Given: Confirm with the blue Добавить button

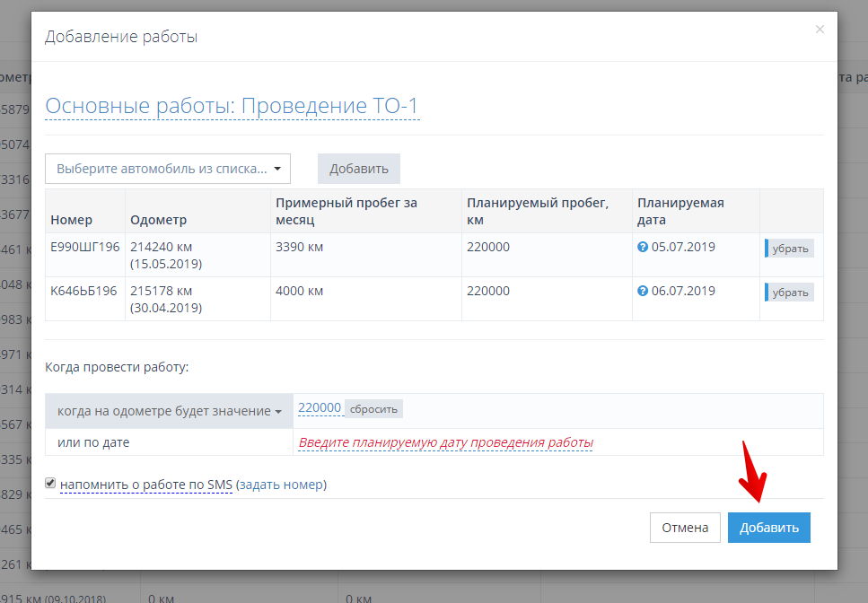Looking at the screenshot, I should tap(768, 528).
